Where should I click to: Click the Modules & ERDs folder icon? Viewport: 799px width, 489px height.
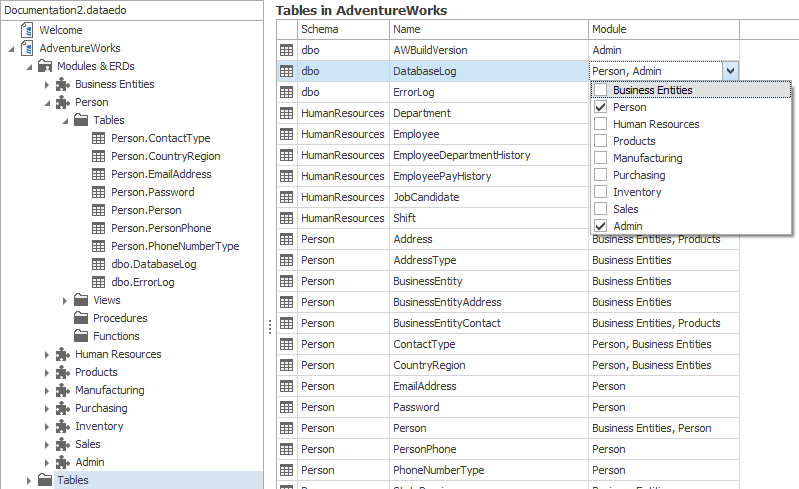coord(45,66)
